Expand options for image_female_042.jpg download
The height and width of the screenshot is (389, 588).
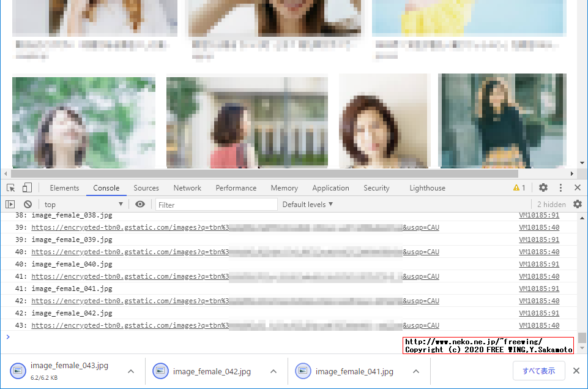274,371
